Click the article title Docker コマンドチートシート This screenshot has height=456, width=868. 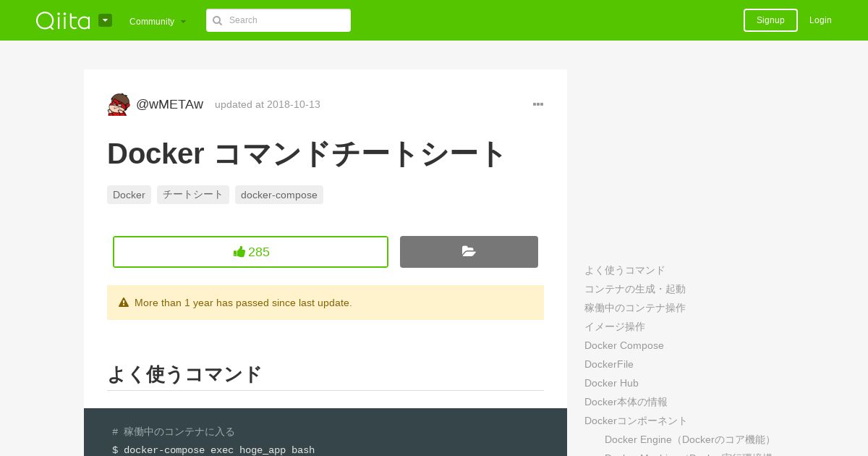(306, 153)
